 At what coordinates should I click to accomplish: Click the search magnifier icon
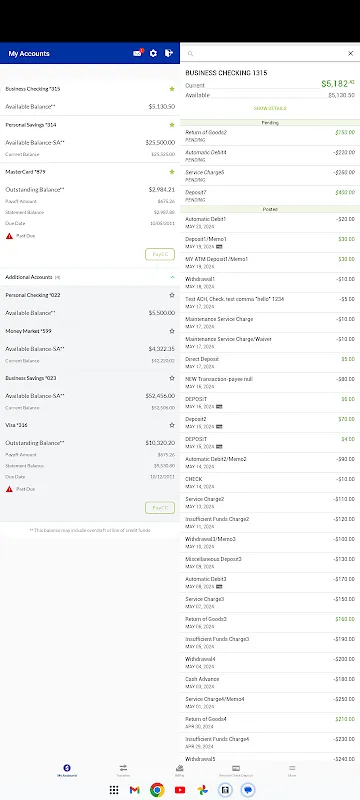point(190,54)
